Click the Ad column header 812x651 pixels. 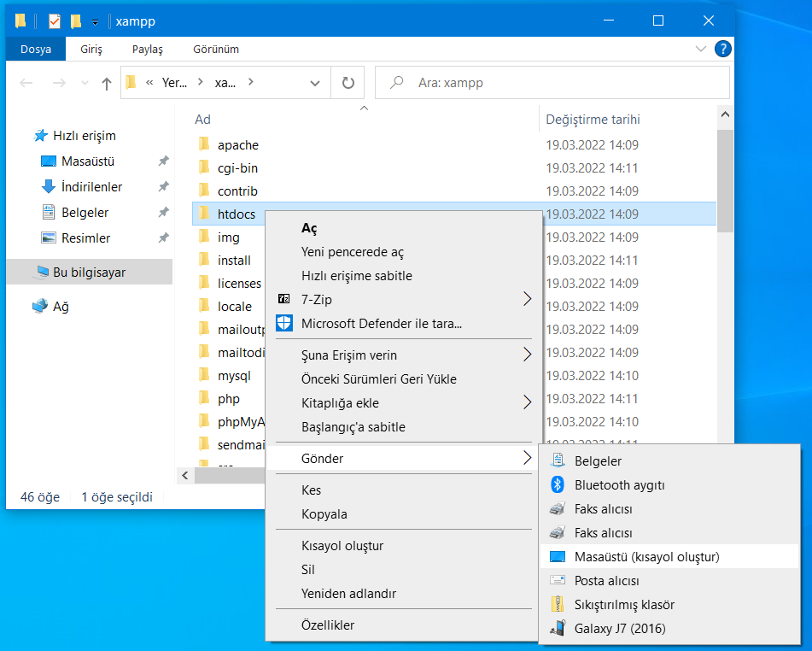(x=365, y=120)
